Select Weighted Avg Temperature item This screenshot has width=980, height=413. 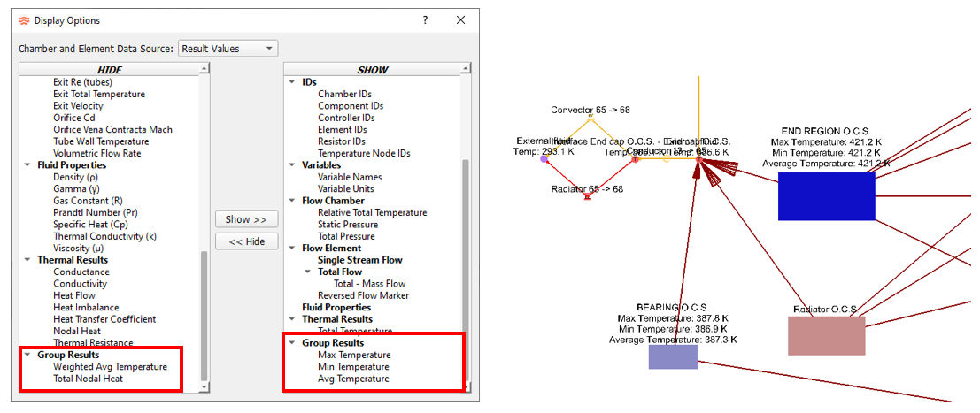pyautogui.click(x=110, y=367)
